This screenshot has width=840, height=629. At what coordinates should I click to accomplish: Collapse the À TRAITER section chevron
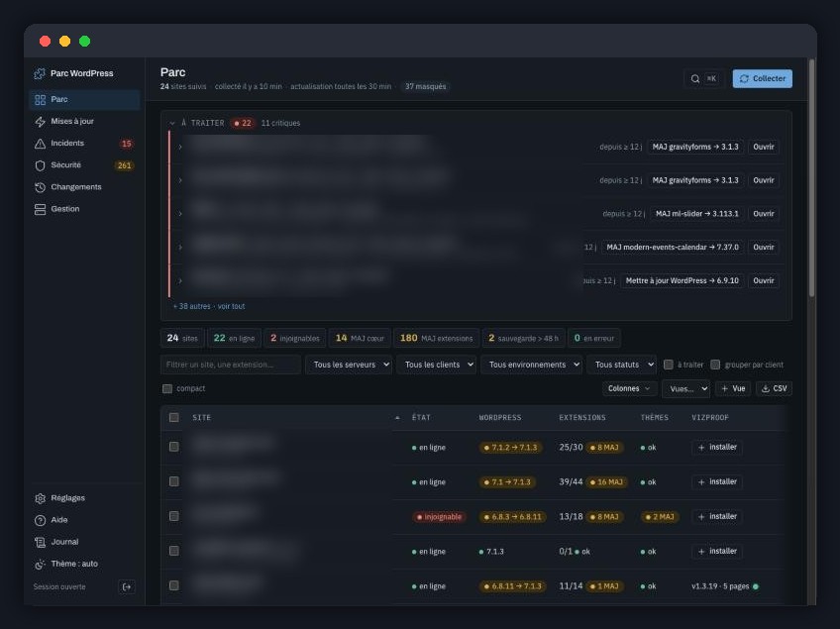(172, 123)
